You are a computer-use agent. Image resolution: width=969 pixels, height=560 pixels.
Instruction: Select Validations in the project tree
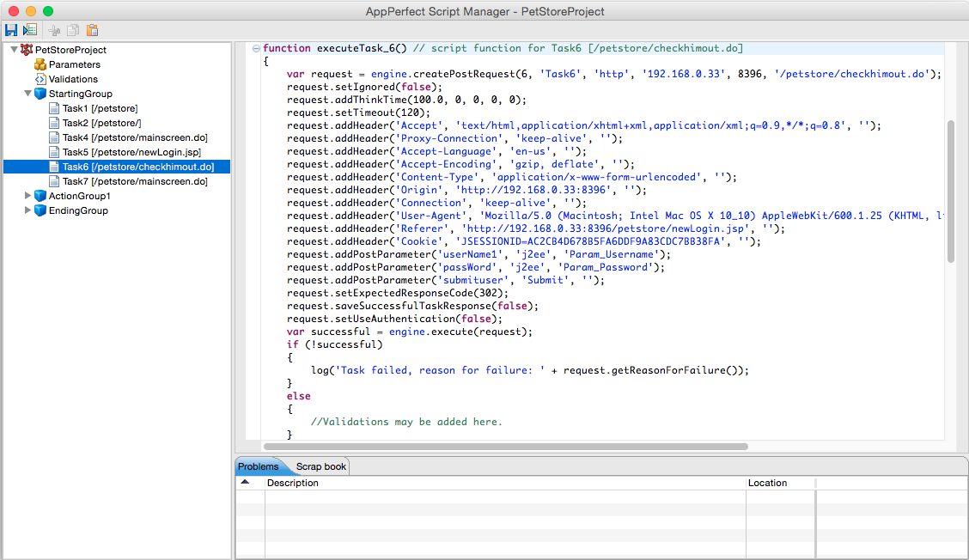coord(73,79)
